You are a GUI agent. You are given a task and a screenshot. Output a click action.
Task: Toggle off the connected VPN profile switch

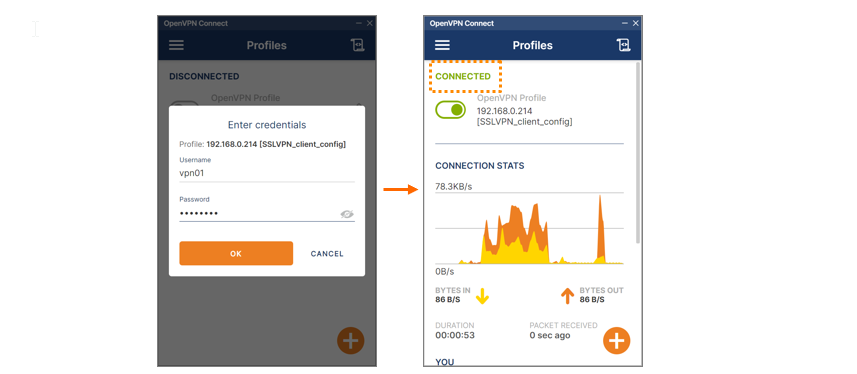click(x=450, y=110)
